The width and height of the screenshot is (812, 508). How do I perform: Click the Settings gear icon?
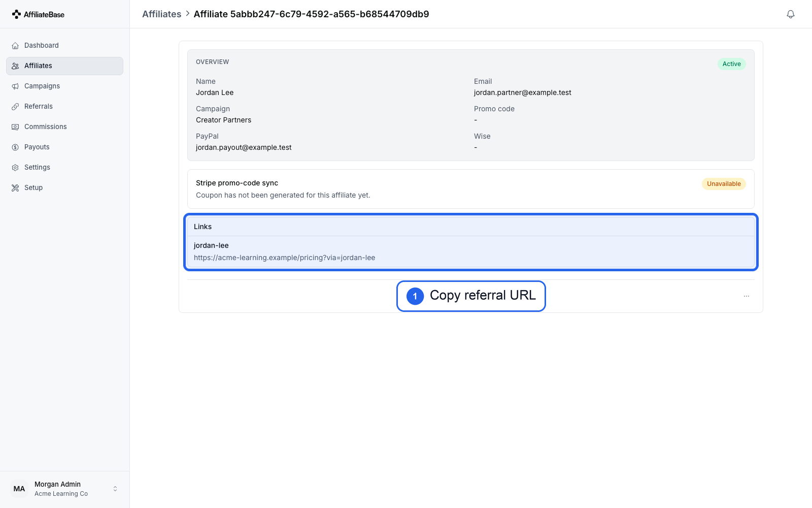click(15, 168)
